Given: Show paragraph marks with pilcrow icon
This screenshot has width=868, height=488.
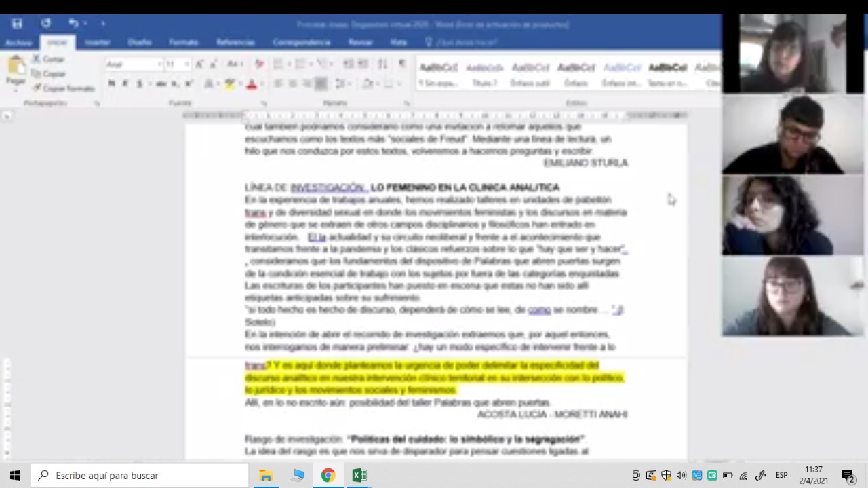Looking at the screenshot, I should point(402,64).
